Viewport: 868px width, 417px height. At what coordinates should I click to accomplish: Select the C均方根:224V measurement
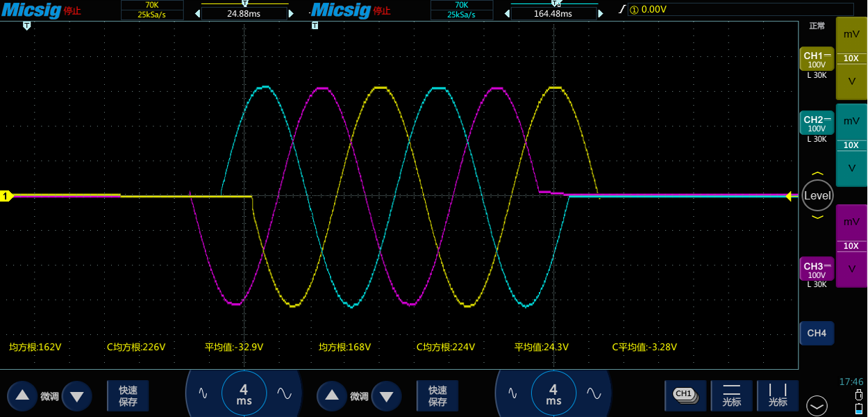[446, 347]
